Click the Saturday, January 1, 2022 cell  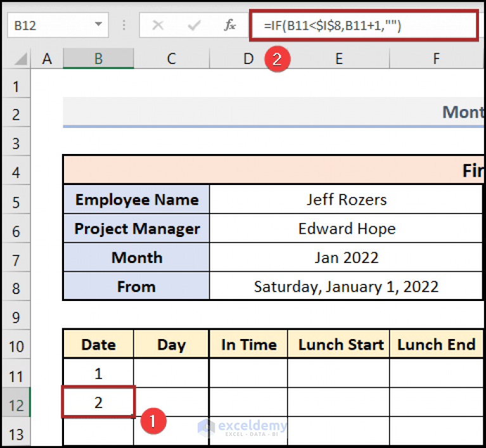tap(346, 286)
